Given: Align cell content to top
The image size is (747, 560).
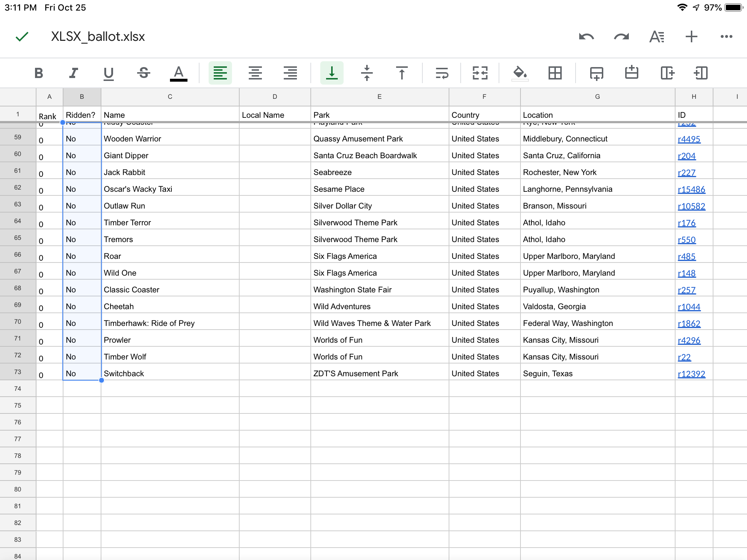Looking at the screenshot, I should (402, 73).
